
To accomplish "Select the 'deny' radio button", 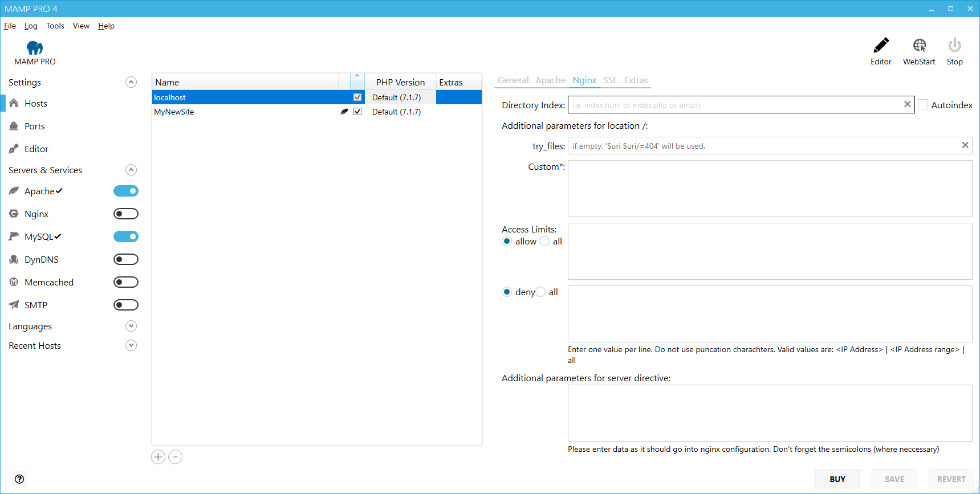I will 507,292.
